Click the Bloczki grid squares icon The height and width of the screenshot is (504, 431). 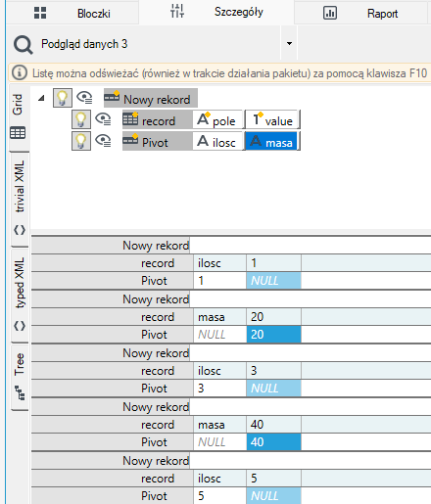(40, 13)
